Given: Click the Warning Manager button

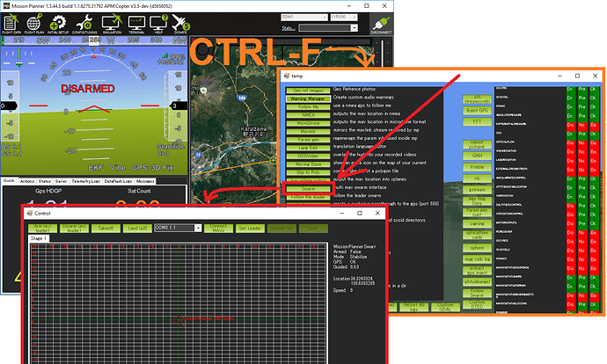Looking at the screenshot, I should (x=308, y=98).
